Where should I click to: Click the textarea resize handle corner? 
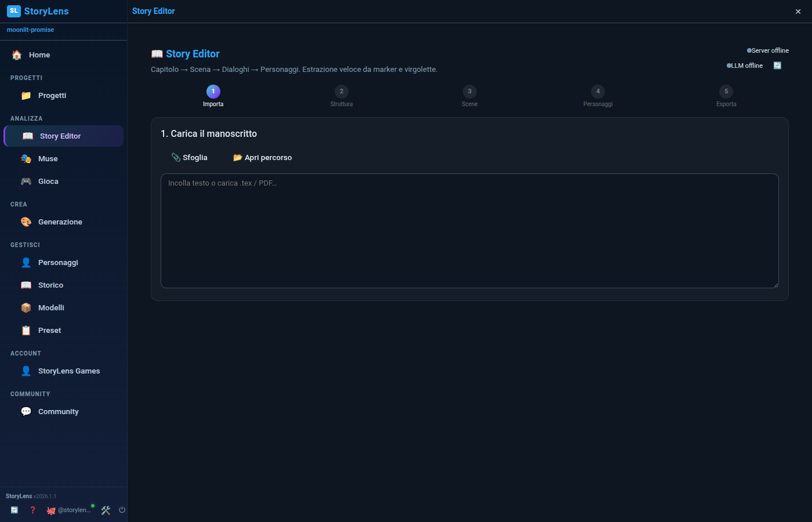(775, 285)
